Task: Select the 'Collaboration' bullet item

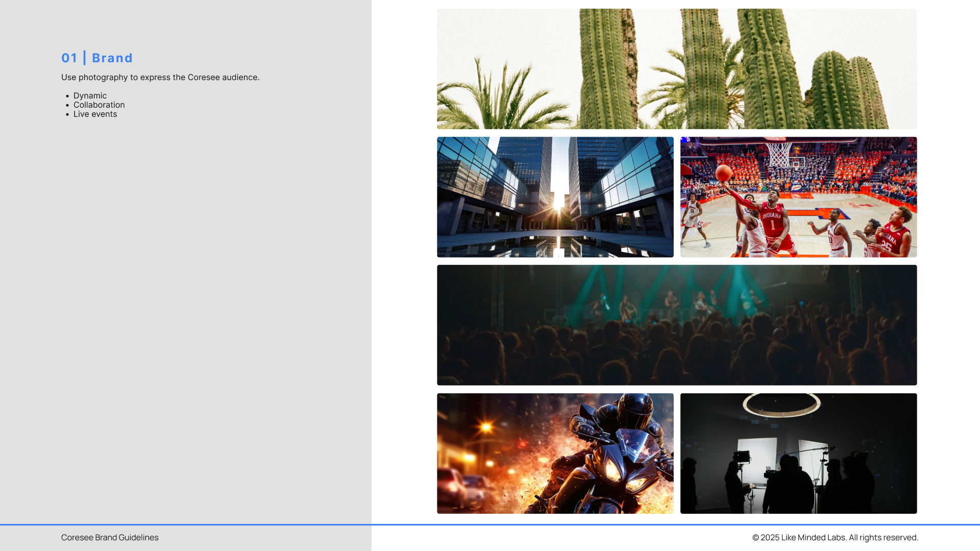Action: 99,105
